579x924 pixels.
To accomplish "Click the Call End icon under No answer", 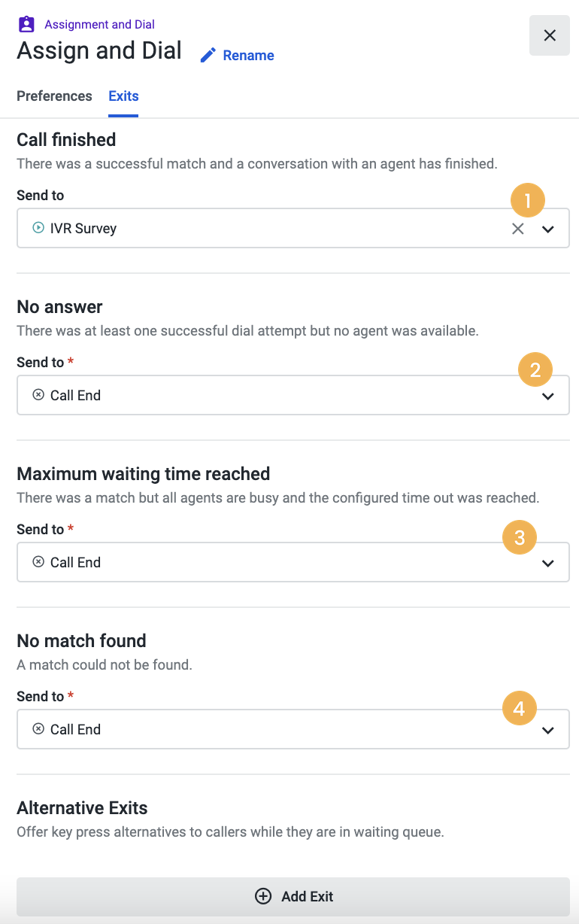I will (x=38, y=395).
